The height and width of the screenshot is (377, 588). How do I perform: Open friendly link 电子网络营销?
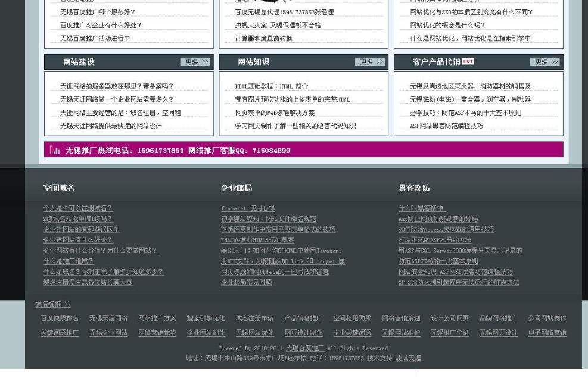pos(547,332)
